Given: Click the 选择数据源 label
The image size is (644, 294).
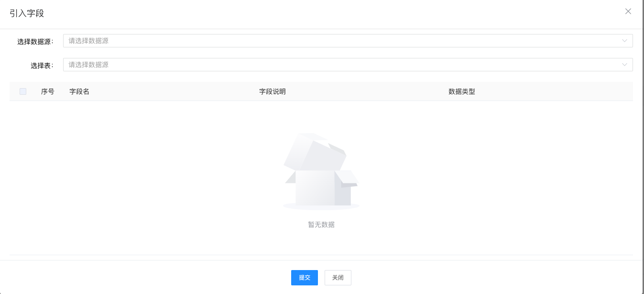Looking at the screenshot, I should [x=36, y=42].
